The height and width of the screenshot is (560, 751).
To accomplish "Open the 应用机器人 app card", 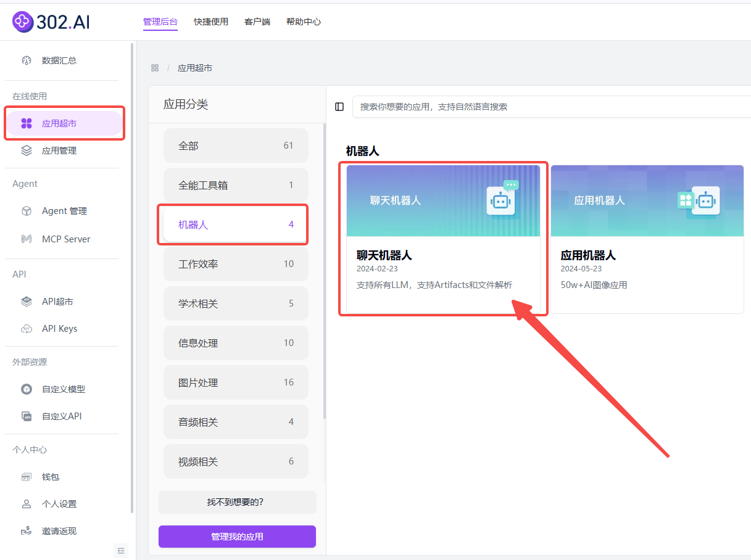I will (647, 239).
